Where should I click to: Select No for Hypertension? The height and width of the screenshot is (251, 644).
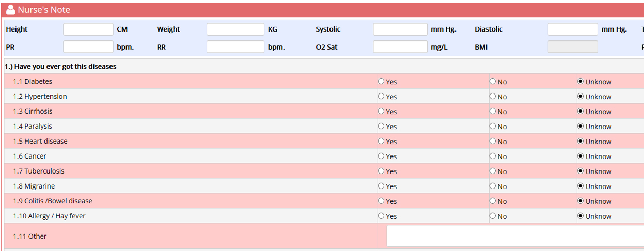click(x=492, y=97)
